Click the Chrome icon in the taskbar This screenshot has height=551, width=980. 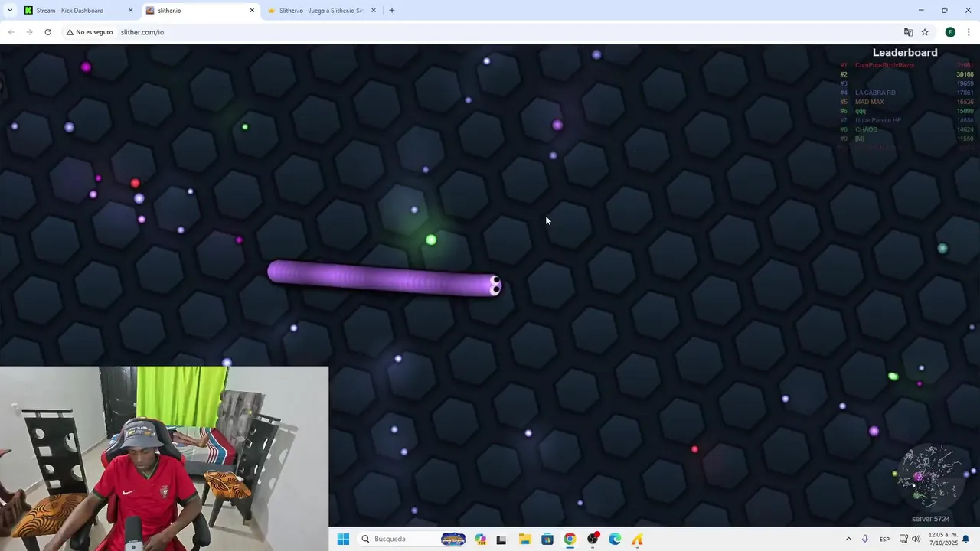click(x=570, y=539)
